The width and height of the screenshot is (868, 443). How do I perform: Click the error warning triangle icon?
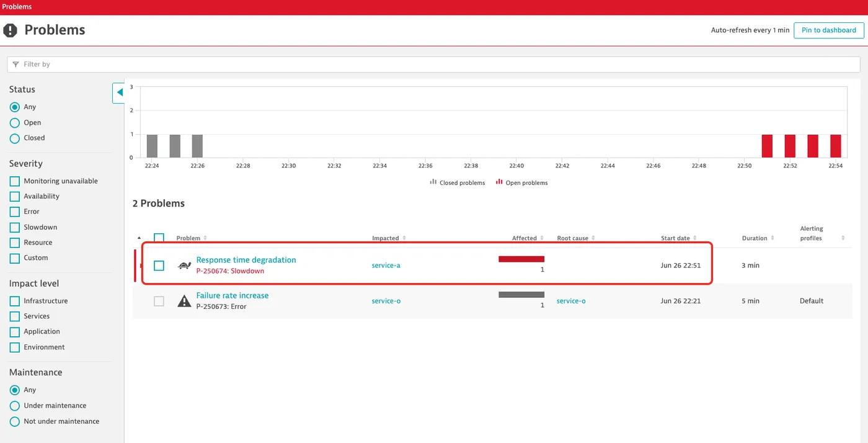(184, 301)
